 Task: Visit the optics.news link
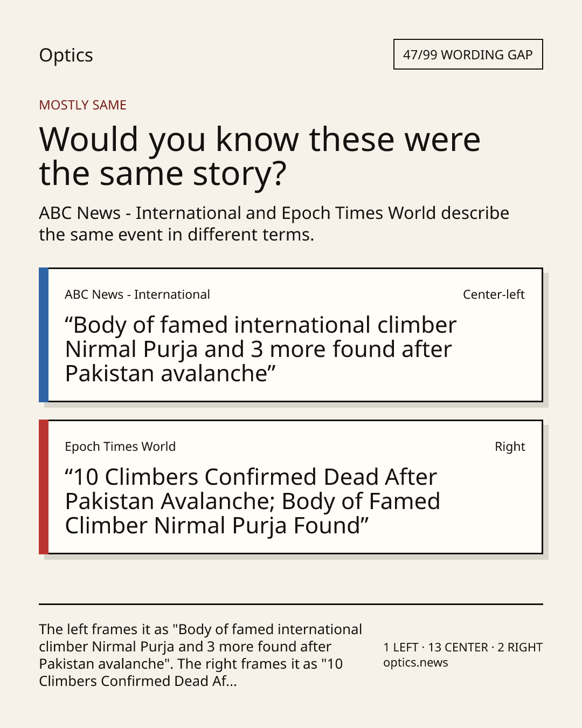point(415,663)
